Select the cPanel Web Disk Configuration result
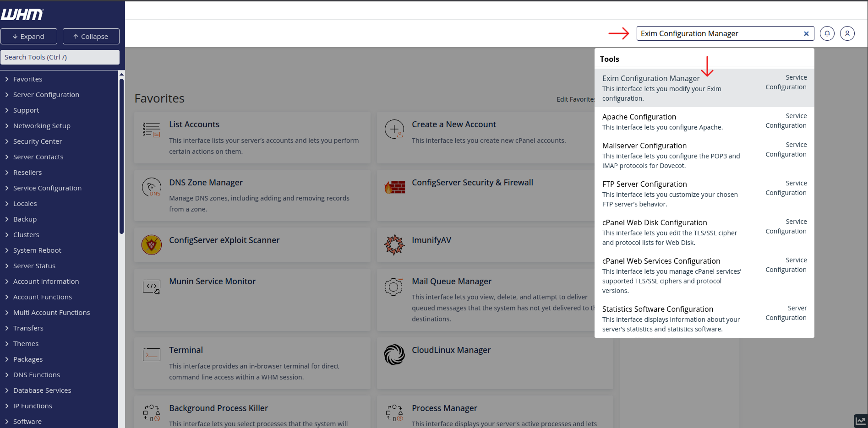This screenshot has height=428, width=868. (x=704, y=232)
